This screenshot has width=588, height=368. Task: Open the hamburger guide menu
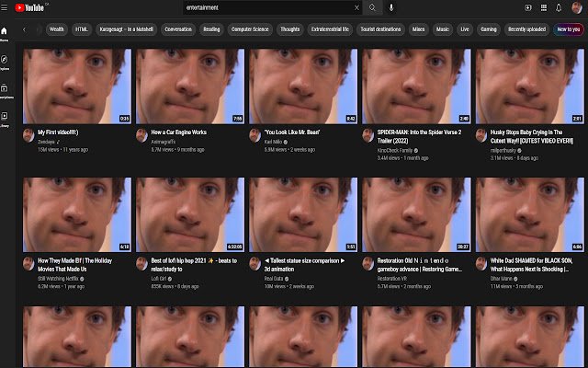click(x=4, y=7)
